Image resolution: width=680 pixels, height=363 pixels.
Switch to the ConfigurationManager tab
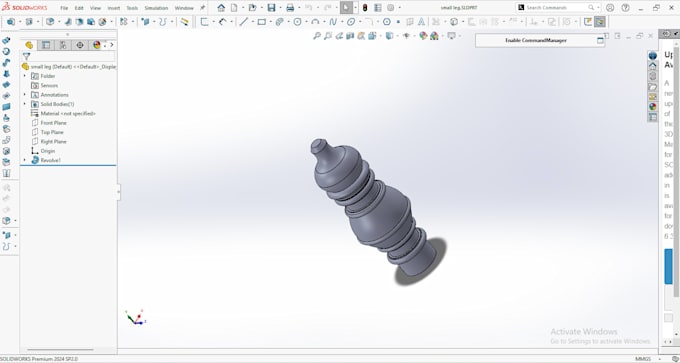(x=63, y=45)
